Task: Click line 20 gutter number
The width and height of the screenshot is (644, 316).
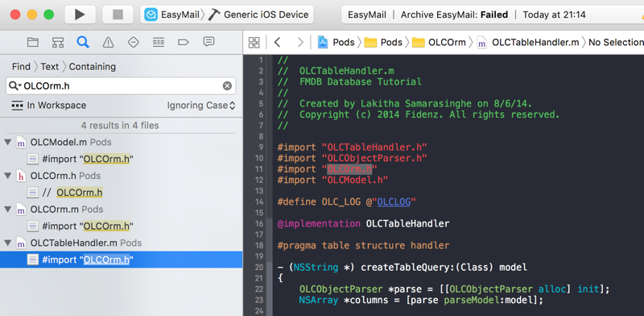Action: pyautogui.click(x=258, y=268)
